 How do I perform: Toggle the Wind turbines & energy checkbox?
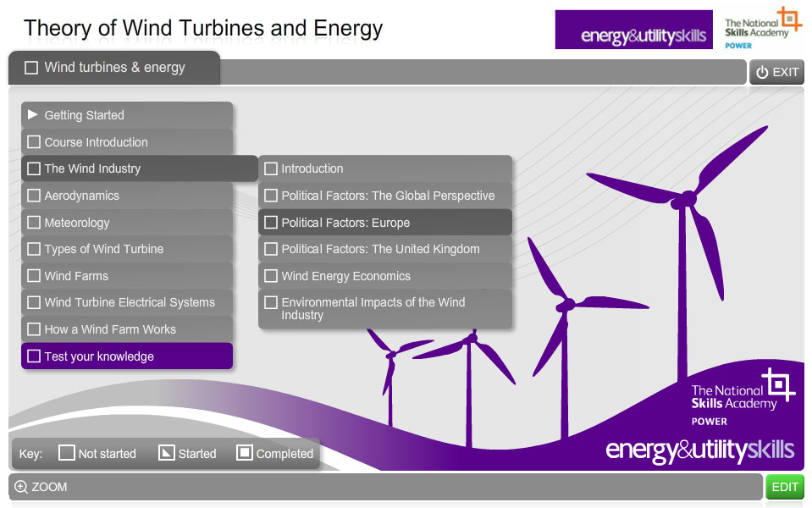pyautogui.click(x=31, y=68)
